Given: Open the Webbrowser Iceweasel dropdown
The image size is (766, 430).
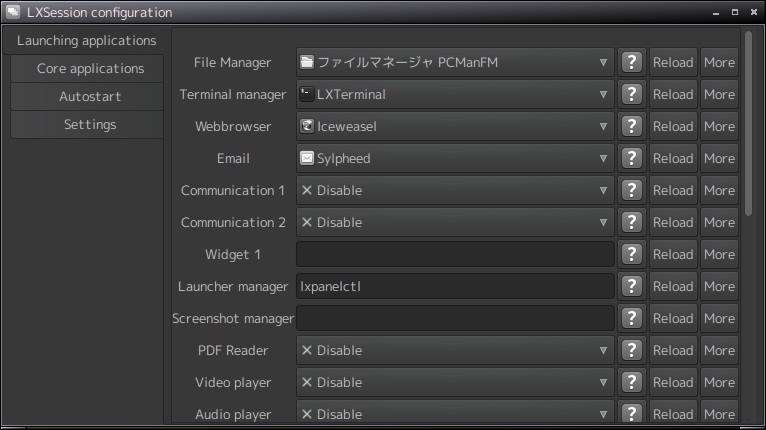Looking at the screenshot, I should (455, 126).
